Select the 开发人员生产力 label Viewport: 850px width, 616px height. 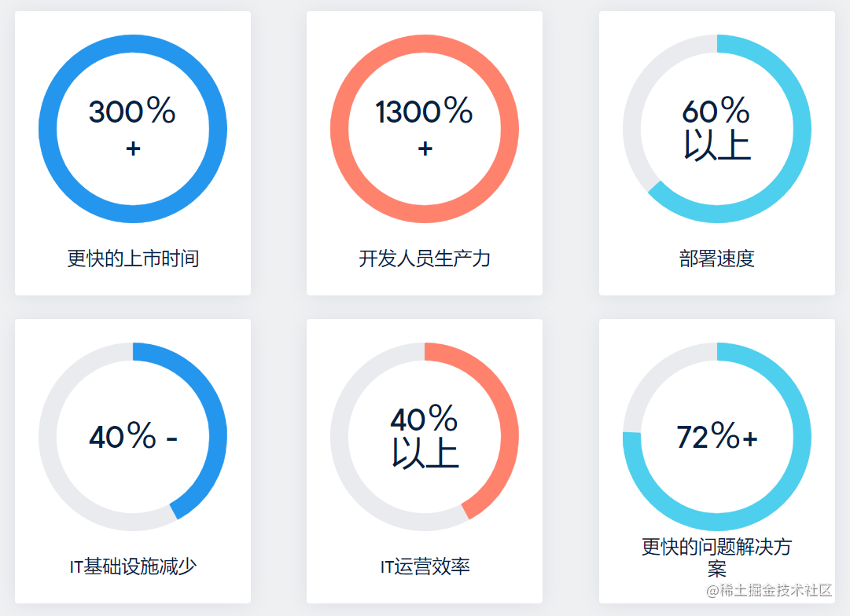(x=425, y=258)
